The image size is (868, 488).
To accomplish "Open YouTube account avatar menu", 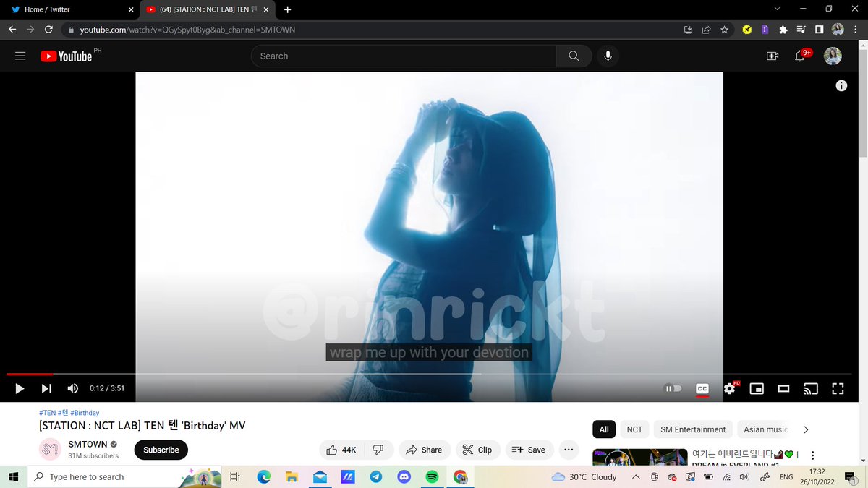I will tap(833, 56).
